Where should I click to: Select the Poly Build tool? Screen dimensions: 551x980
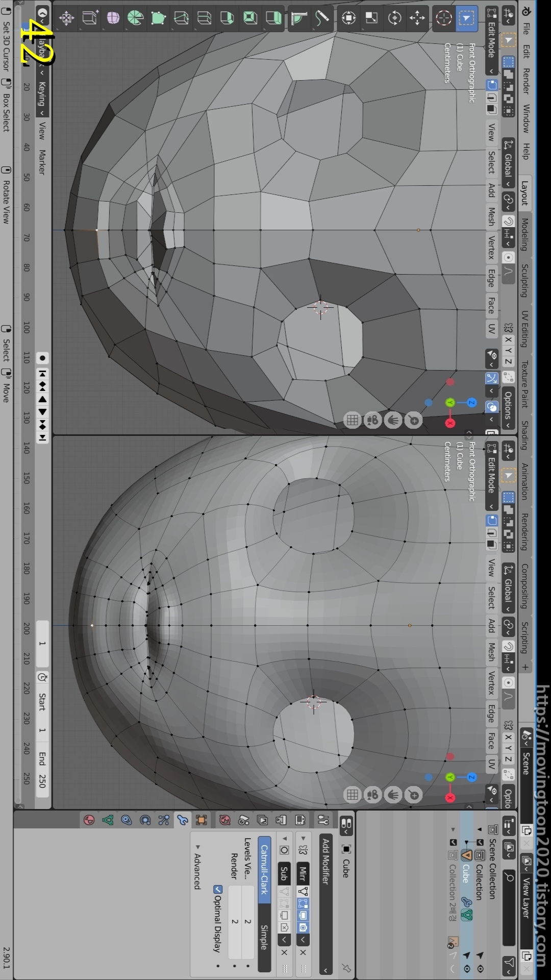point(158,18)
